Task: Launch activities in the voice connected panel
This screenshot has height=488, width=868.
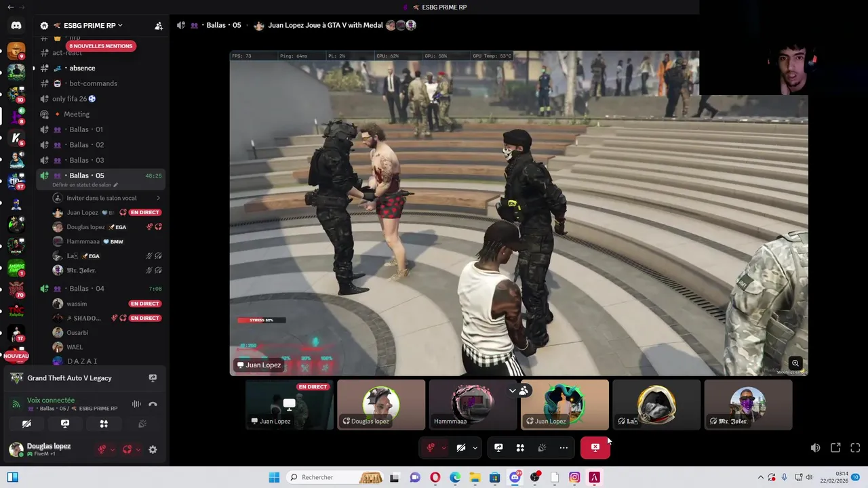Action: coord(104,424)
